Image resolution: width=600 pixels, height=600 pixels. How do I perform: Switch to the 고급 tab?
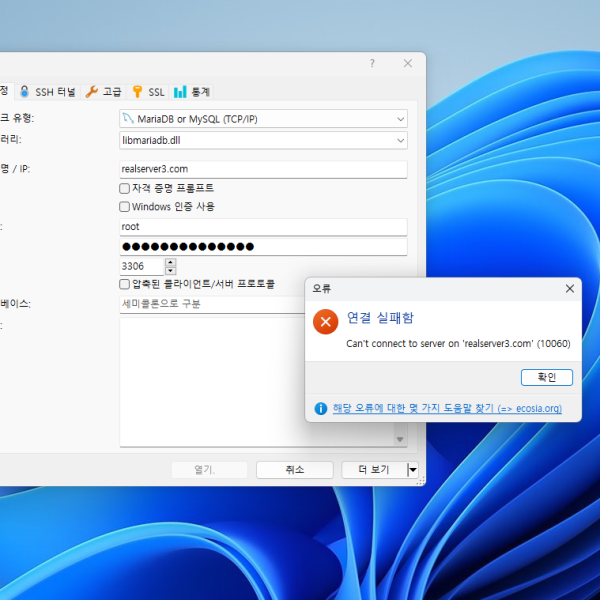click(x=103, y=92)
